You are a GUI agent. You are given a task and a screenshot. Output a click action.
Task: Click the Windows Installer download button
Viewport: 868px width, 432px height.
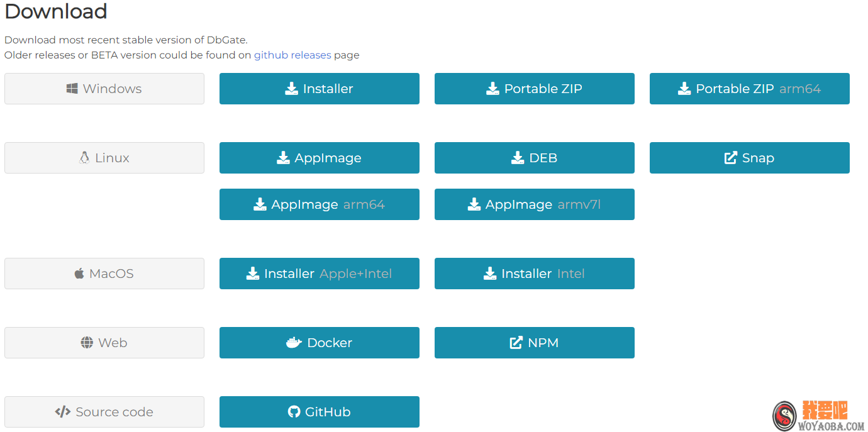[x=319, y=89]
